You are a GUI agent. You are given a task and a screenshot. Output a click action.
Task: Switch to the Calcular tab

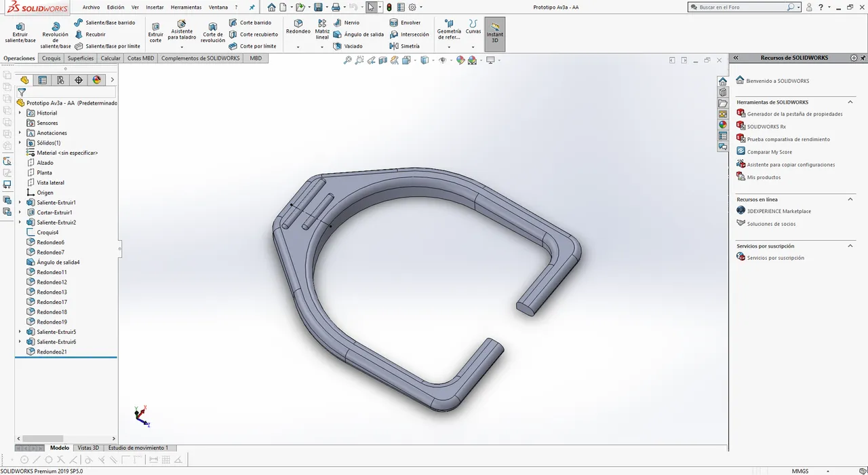tap(111, 58)
